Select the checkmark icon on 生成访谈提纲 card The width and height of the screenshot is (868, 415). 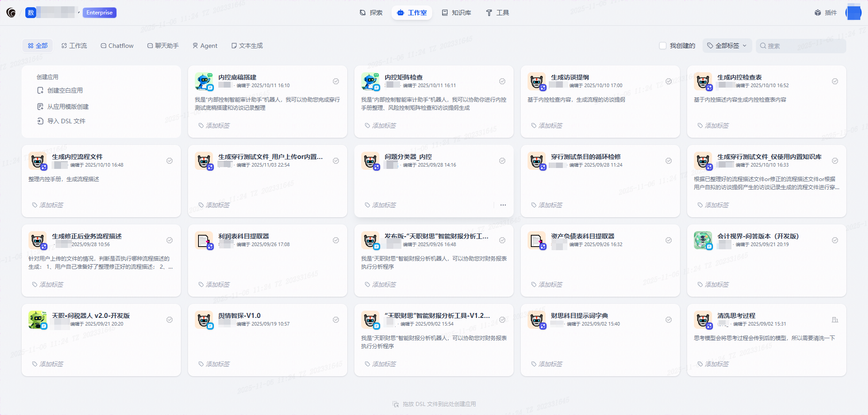pos(669,81)
